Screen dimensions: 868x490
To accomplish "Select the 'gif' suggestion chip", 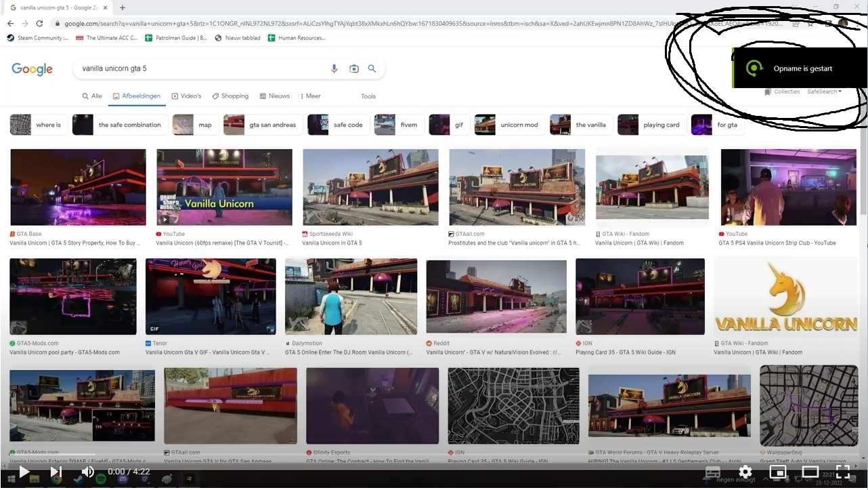I will click(x=449, y=125).
